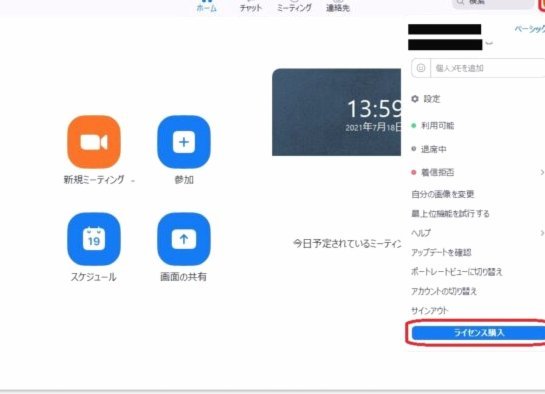
Task: Open the チャット tab
Action: 250,6
